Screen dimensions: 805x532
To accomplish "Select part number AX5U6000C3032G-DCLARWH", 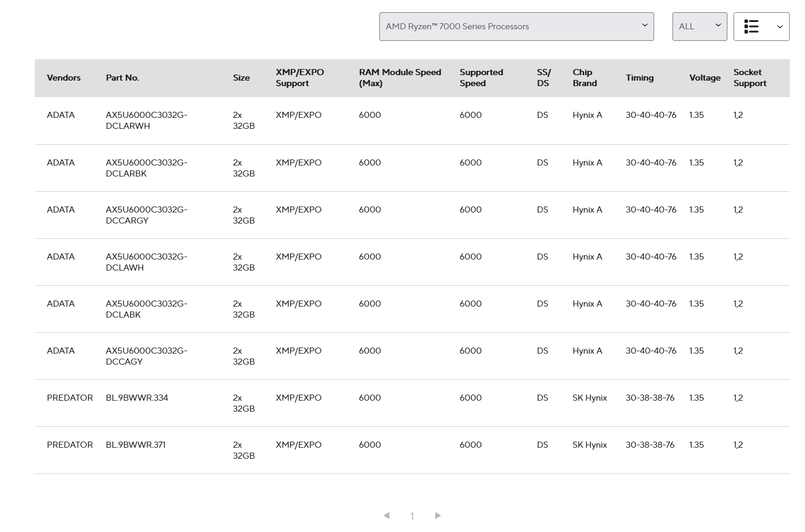I will [146, 121].
